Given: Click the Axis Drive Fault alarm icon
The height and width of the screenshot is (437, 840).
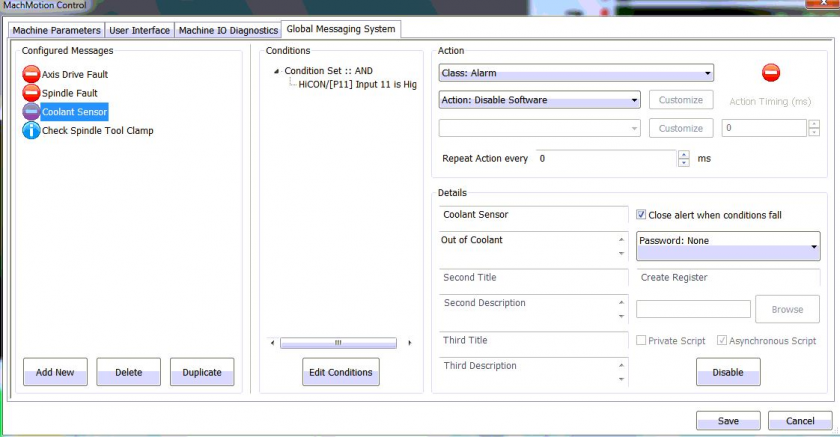Looking at the screenshot, I should pos(31,74).
